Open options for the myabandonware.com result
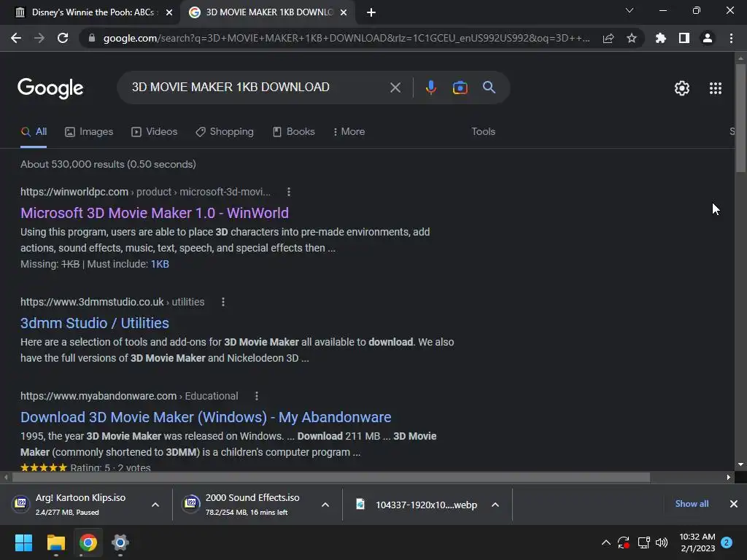747x560 pixels. [x=256, y=396]
